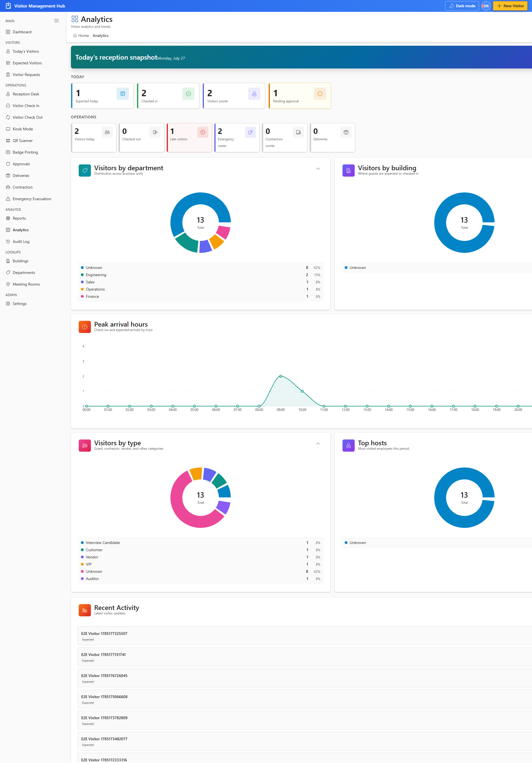Click the Badge Printing icon
The height and width of the screenshot is (763, 532).
[8, 152]
